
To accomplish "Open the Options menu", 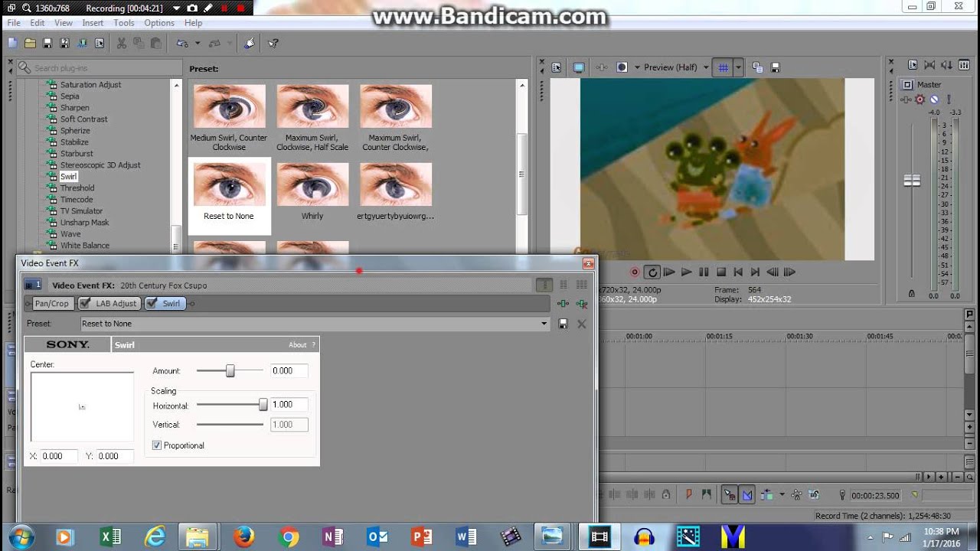I will pos(159,23).
